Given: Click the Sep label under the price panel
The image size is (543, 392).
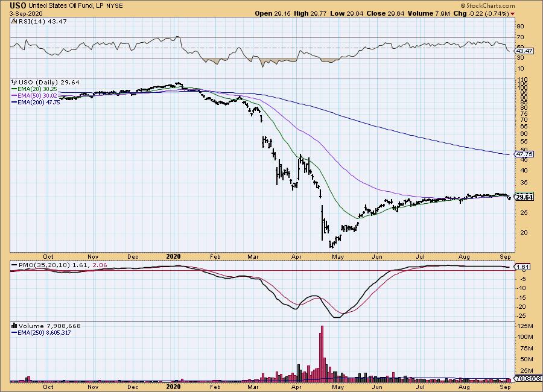Looking at the screenshot, I should [506, 256].
